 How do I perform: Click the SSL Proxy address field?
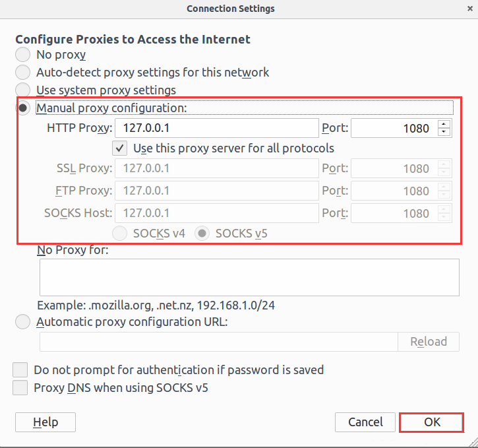[216, 168]
